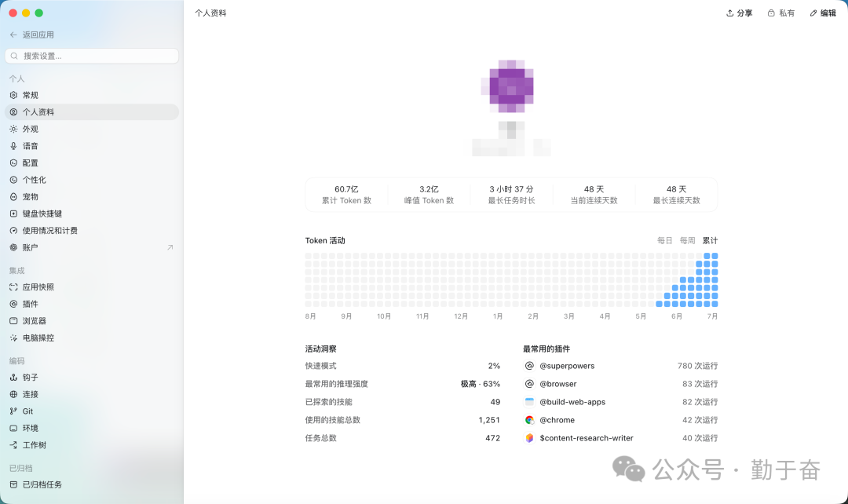This screenshot has width=848, height=504.
Task: Click the external-link arrow beside 账户
Action: point(170,247)
